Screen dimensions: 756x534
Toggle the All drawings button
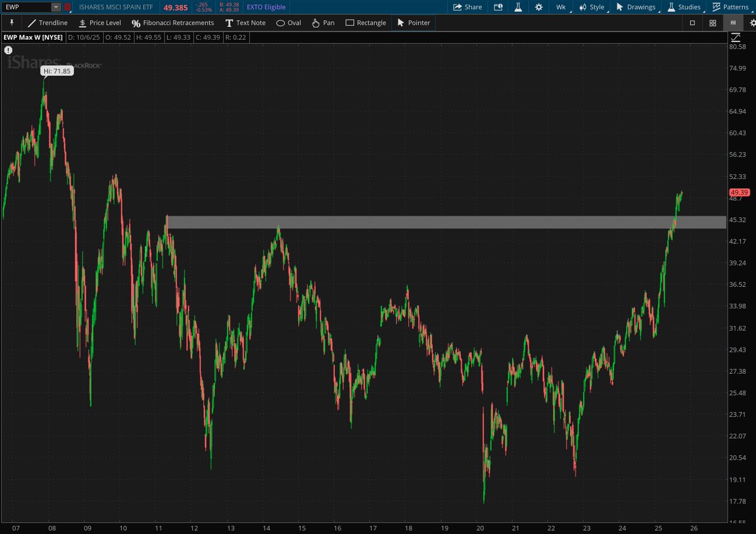[733, 23]
